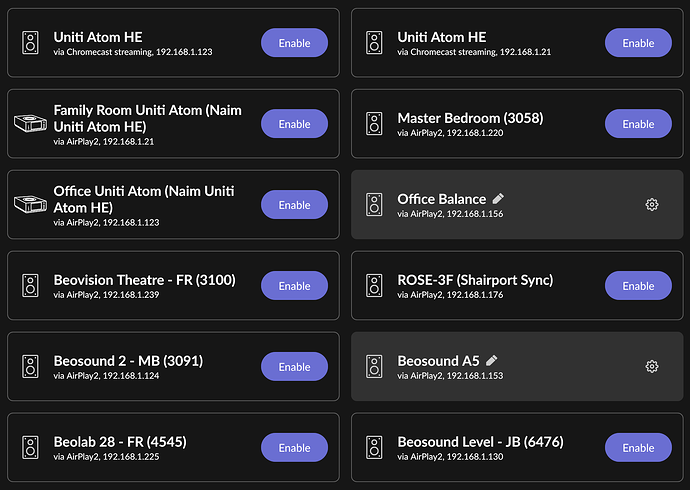Enable Uniti Atom HE Chromecast at 192.168.1.123
690x490 pixels.
tap(294, 43)
